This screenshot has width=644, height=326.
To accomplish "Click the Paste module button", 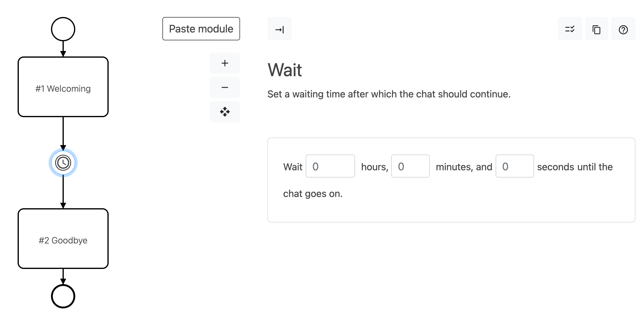I will pyautogui.click(x=201, y=29).
